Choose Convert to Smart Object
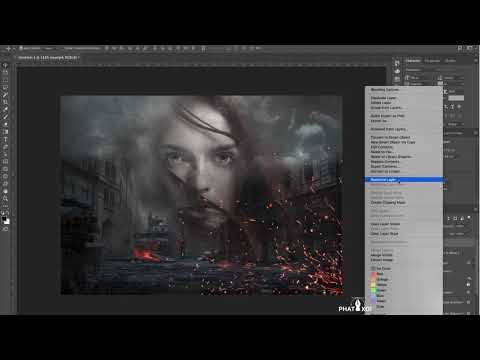Image resolution: width=480 pixels, height=360 pixels. pos(390,137)
